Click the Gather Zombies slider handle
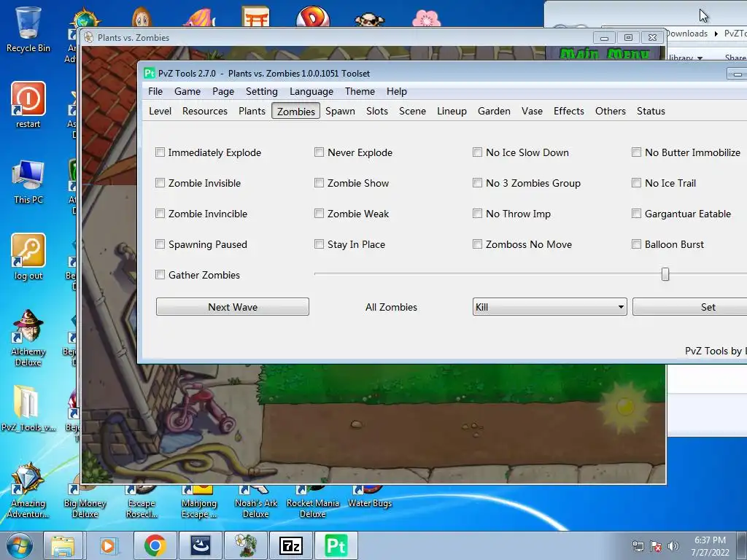Screen dimensions: 747x560 (665, 274)
